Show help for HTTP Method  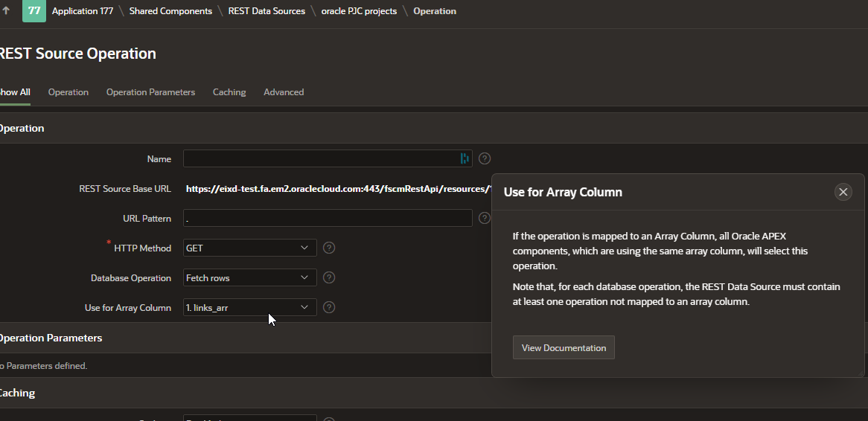329,248
